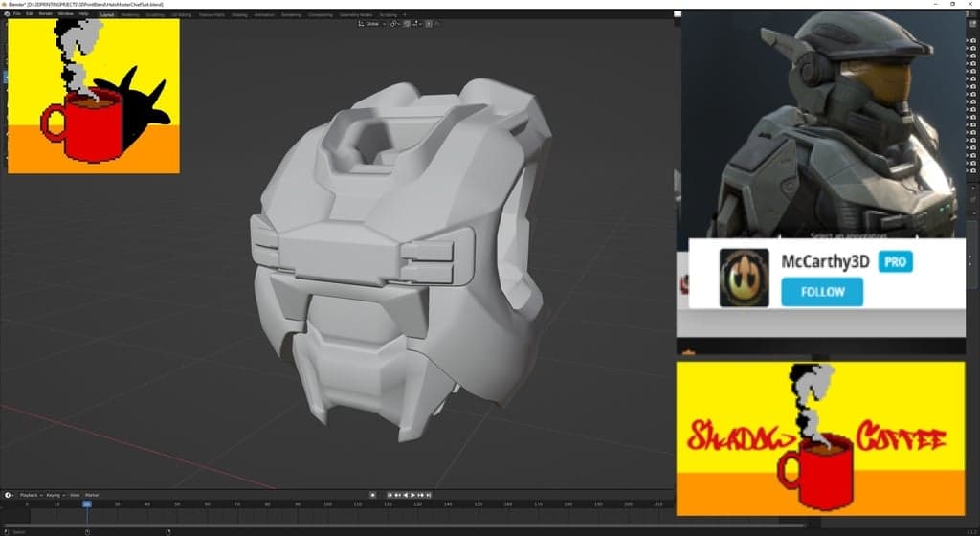Screen dimensions: 980x536
Task: Play the animation in reverse
Action: coord(405,495)
